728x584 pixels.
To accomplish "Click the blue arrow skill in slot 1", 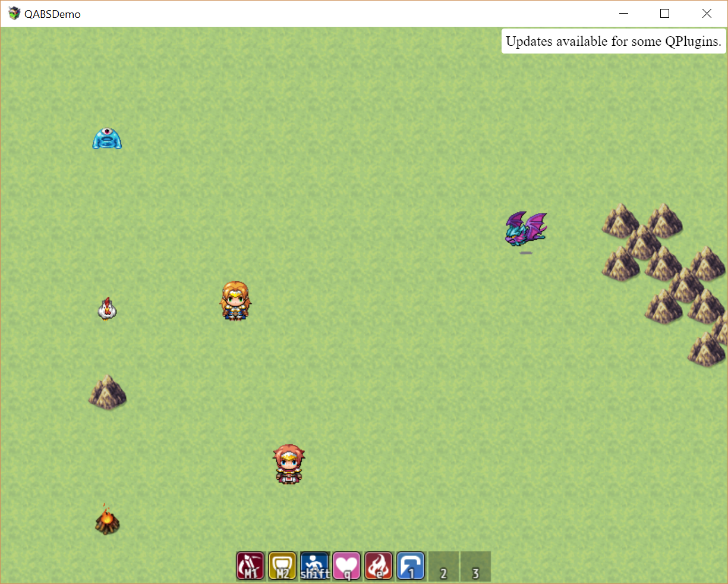I will [411, 566].
